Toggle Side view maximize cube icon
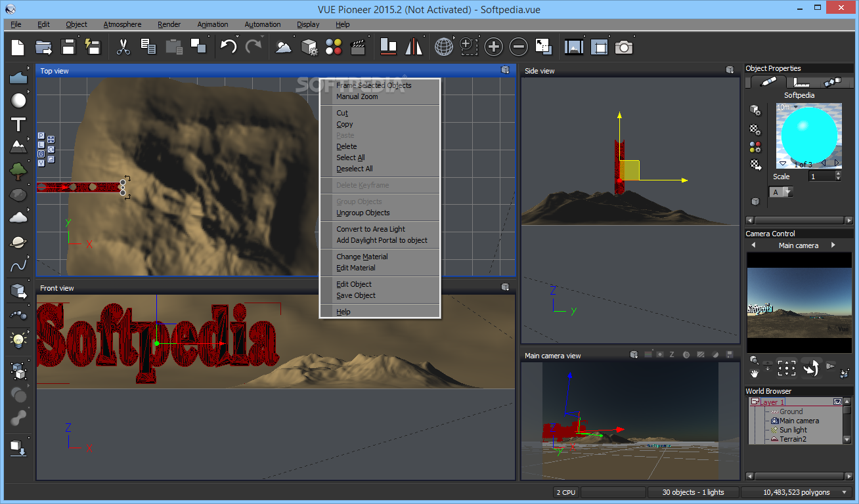Image resolution: width=859 pixels, height=504 pixels. (730, 70)
